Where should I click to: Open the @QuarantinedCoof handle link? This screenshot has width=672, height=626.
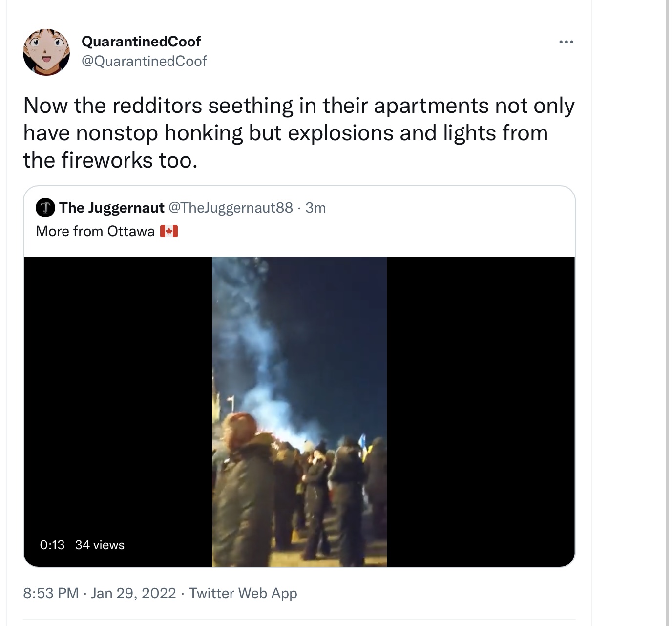point(144,61)
